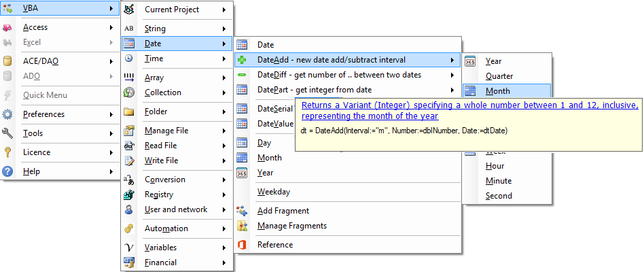The width and height of the screenshot is (644, 272).
Task: Select the Weekday menu item
Action: pos(347,192)
